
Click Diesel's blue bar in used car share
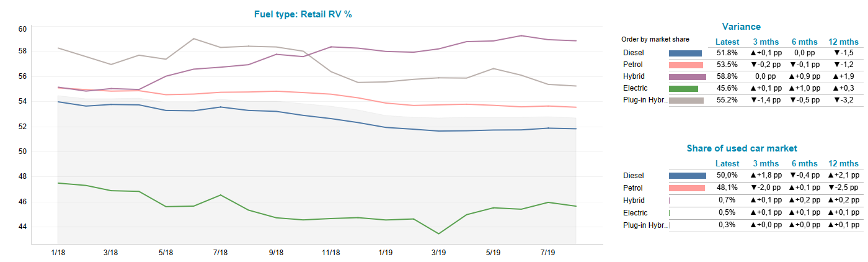click(687, 176)
